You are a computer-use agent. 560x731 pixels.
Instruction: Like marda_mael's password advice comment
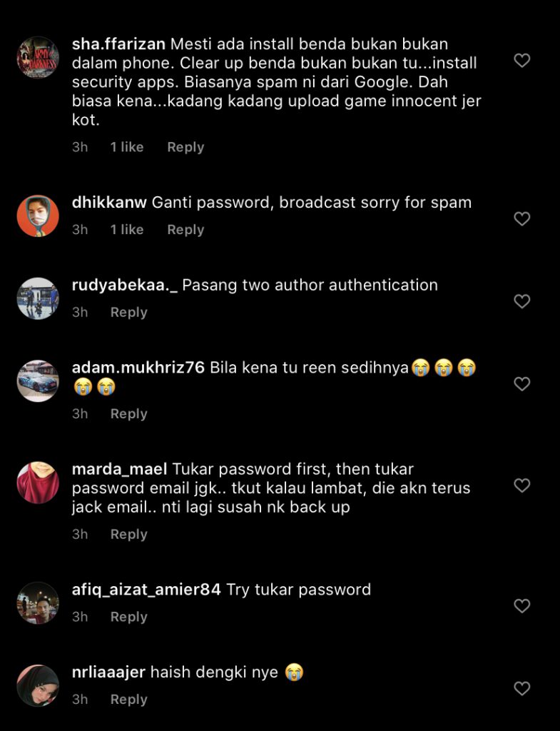pos(521,485)
